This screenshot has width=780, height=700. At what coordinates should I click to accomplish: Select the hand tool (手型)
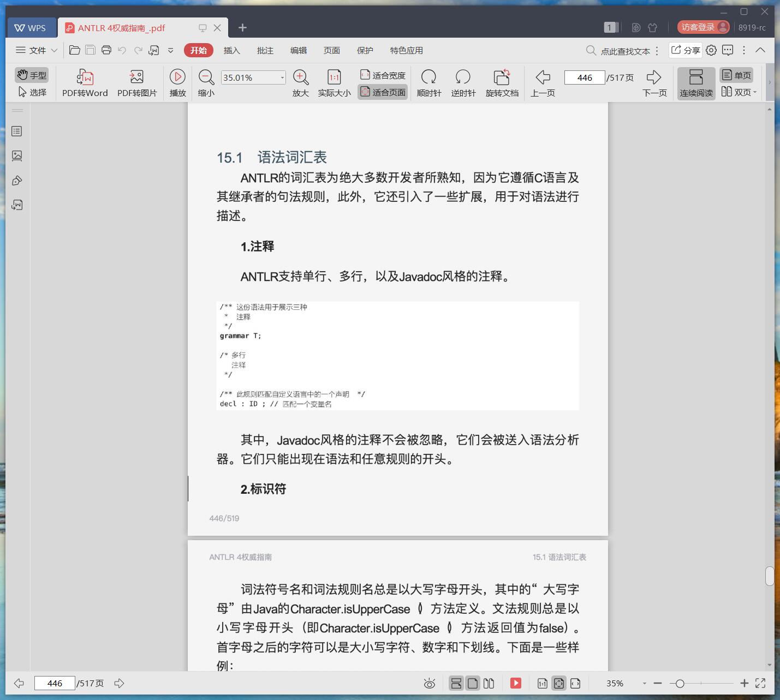31,75
